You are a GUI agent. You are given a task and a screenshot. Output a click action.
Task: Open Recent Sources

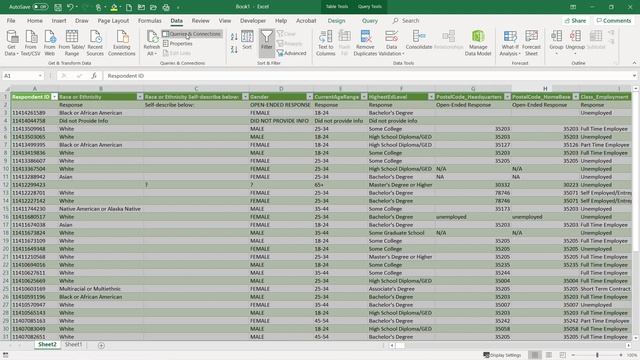pos(95,43)
